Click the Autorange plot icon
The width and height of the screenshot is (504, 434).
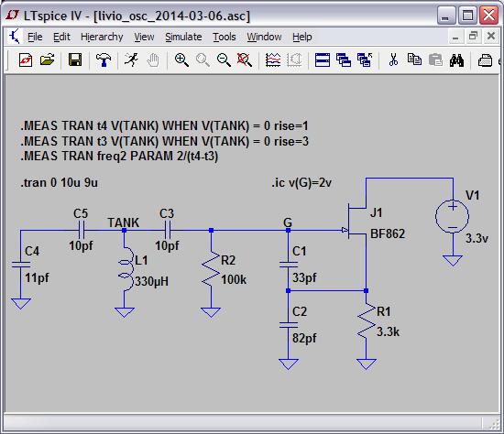click(x=273, y=60)
